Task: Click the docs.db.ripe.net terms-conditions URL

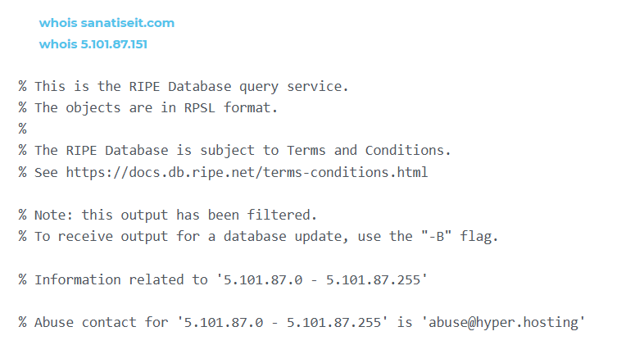Action: click(247, 172)
